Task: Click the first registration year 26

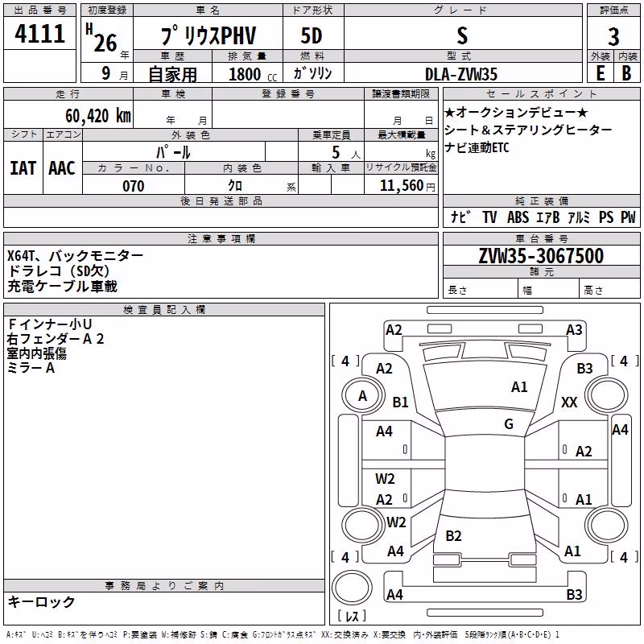Action: [x=105, y=43]
